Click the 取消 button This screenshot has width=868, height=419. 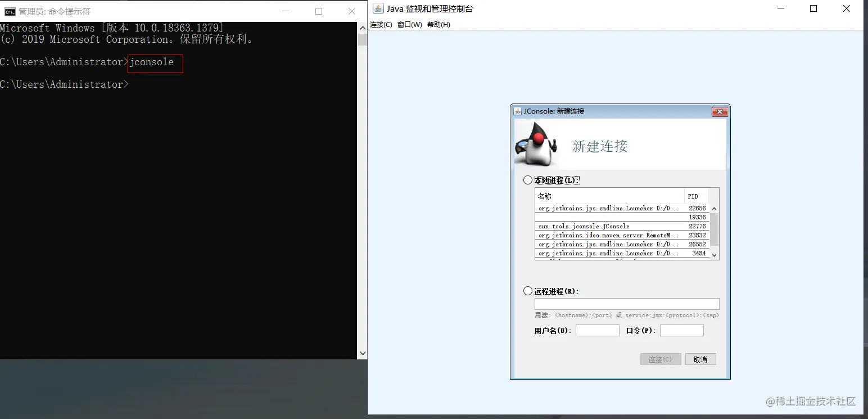point(700,359)
